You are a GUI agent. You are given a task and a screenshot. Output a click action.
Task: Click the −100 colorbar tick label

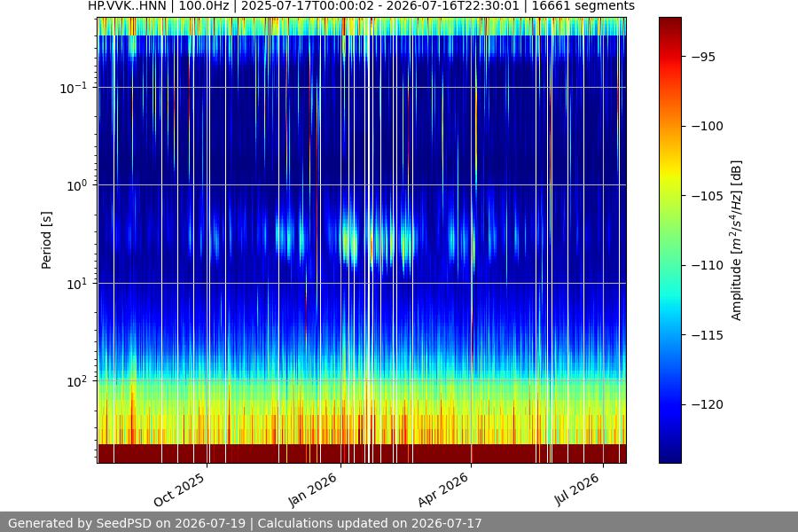[707, 126]
